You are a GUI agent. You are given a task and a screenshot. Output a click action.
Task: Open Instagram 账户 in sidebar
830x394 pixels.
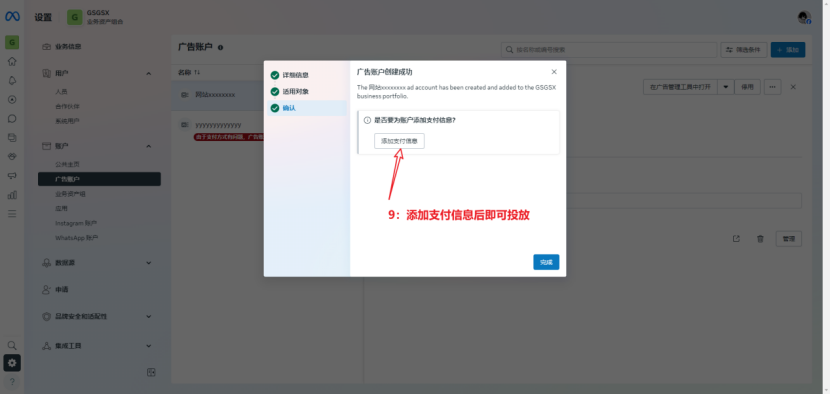click(x=76, y=223)
